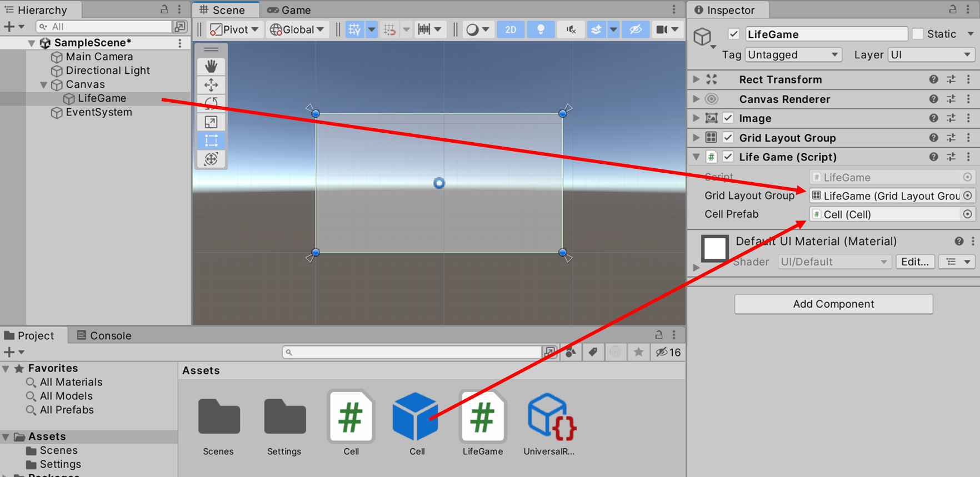Viewport: 980px width, 477px height.
Task: Click the material Edit... button
Action: pyautogui.click(x=914, y=262)
